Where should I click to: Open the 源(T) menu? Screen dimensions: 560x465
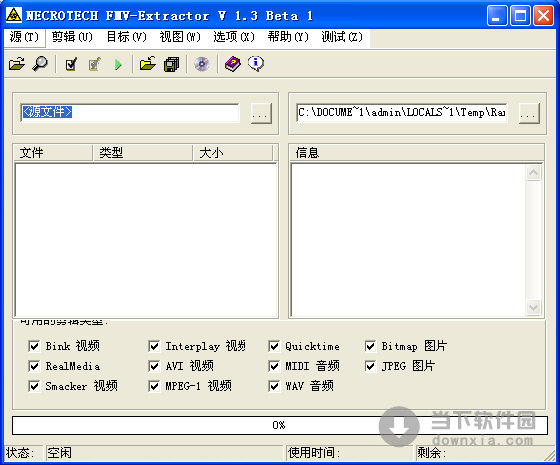(24, 37)
